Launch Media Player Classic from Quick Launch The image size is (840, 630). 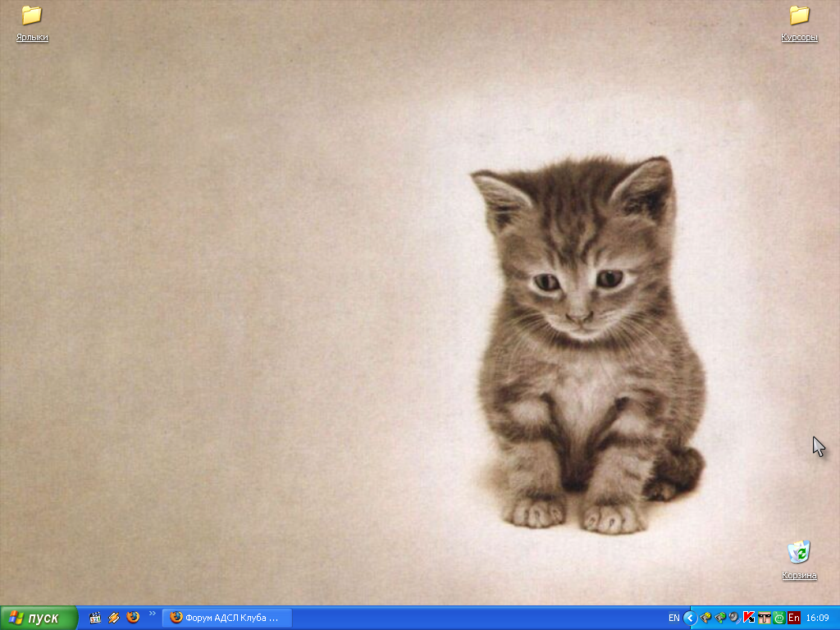(x=95, y=618)
